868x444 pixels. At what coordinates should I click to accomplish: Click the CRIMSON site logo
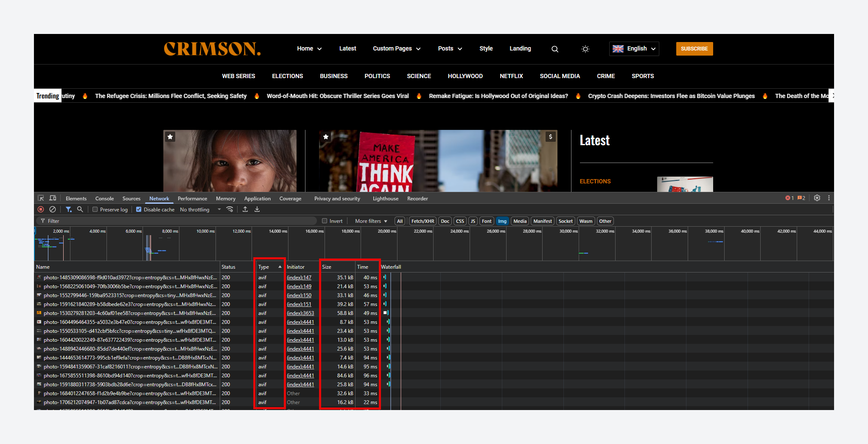212,49
